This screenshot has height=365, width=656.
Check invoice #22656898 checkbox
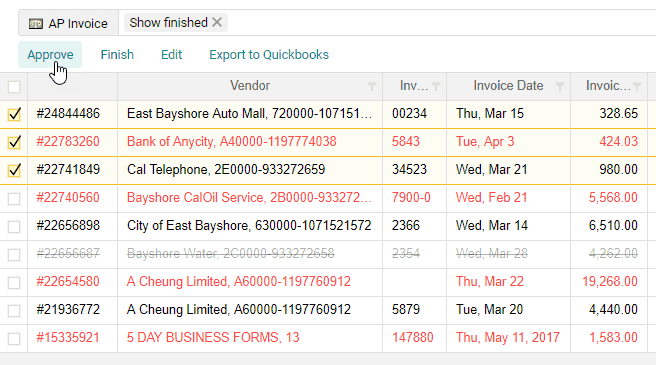coord(14,226)
